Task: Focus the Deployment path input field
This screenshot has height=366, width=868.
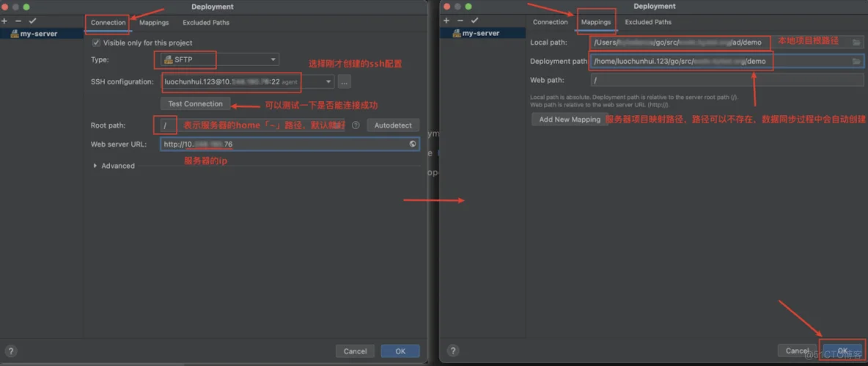Action: pos(727,61)
